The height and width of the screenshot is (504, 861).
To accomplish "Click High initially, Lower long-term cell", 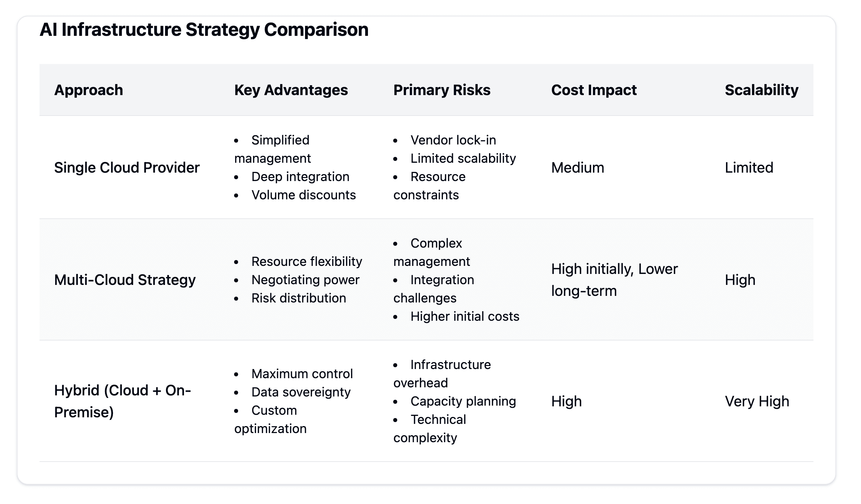I will point(614,280).
